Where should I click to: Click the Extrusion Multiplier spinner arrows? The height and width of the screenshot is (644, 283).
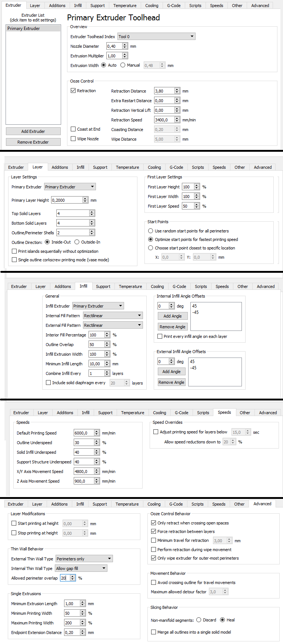tap(125, 56)
